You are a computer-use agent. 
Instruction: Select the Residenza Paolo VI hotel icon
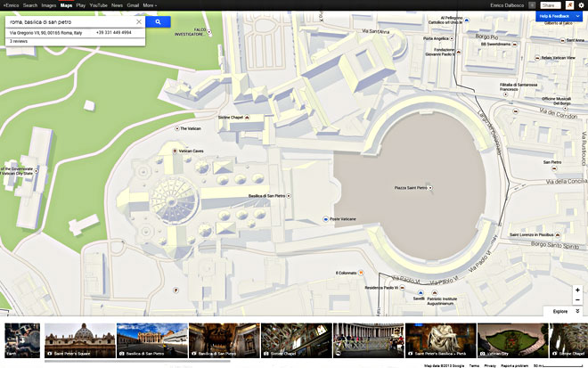click(x=403, y=288)
